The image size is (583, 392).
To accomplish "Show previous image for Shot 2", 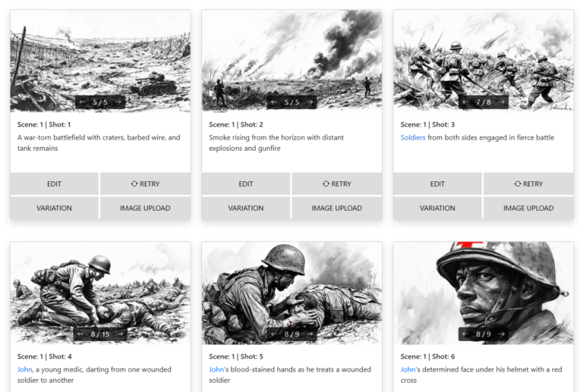I will 274,102.
